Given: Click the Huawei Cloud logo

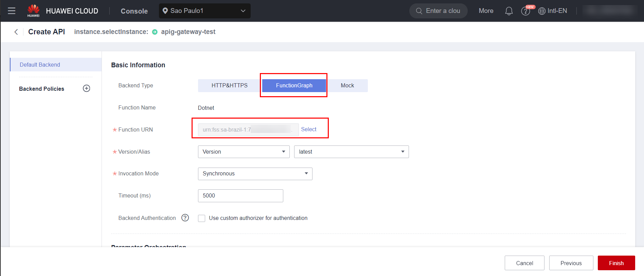Looking at the screenshot, I should (x=33, y=11).
